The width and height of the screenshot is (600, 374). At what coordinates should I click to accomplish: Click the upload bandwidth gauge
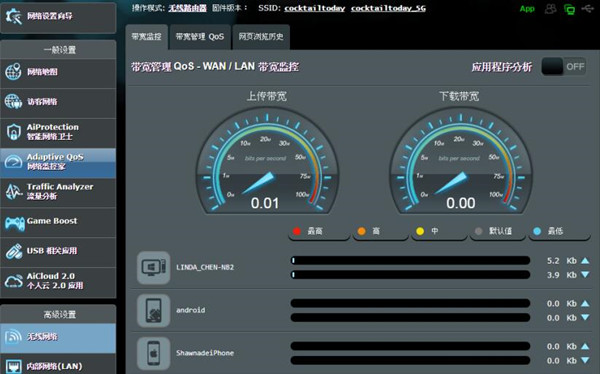pyautogui.click(x=267, y=161)
